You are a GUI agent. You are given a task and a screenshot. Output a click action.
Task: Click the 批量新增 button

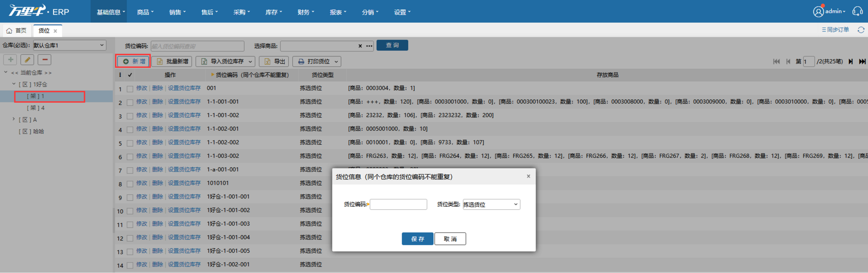tap(172, 61)
